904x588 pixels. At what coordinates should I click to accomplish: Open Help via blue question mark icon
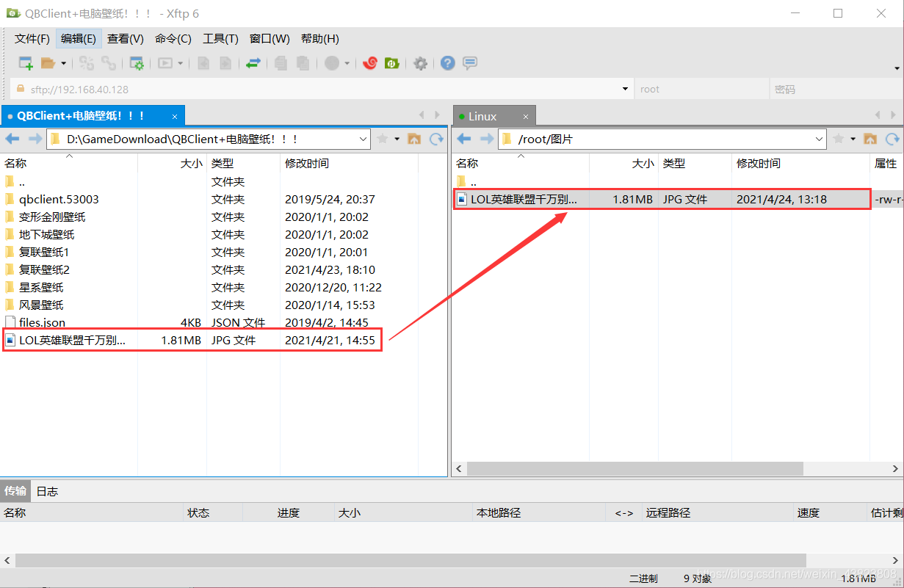point(448,64)
